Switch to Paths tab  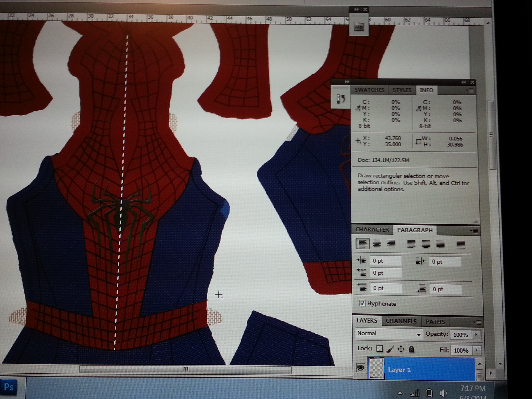435,322
